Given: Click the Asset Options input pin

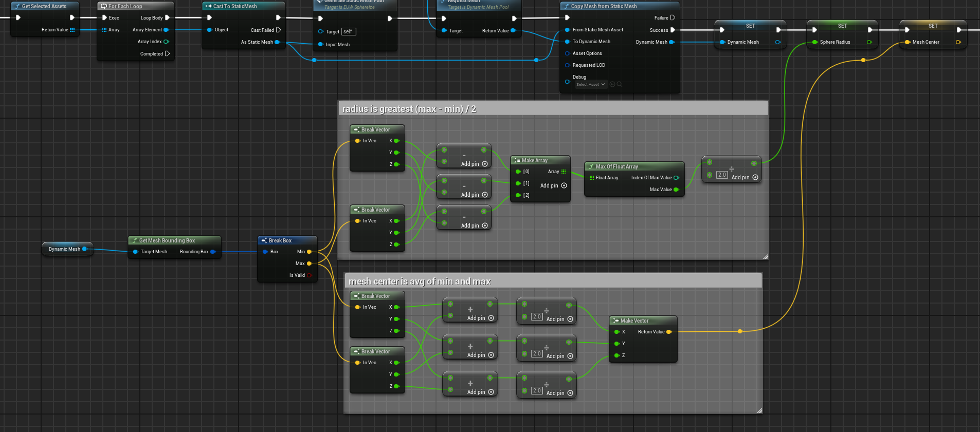Looking at the screenshot, I should pyautogui.click(x=568, y=53).
